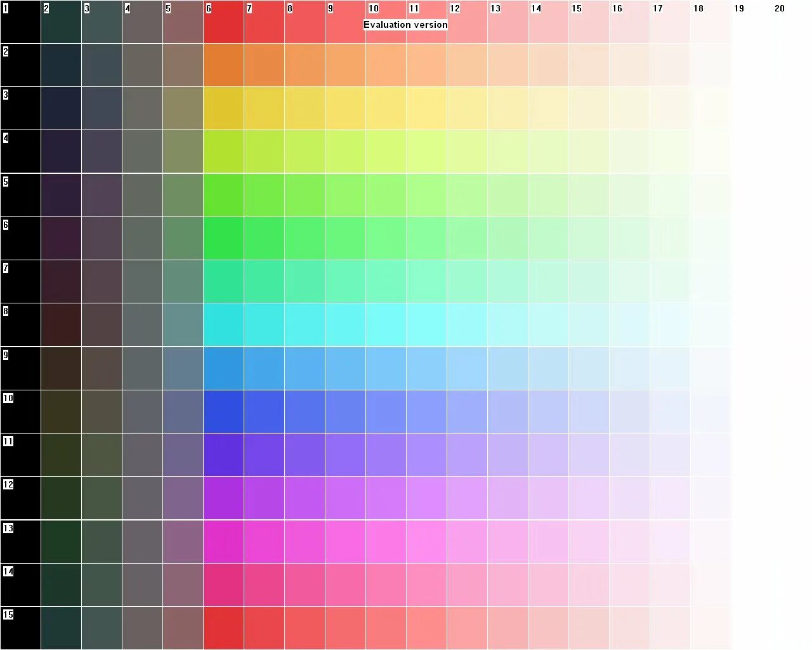Click the light lime swatch, row 4 column 10
812x650 pixels.
click(386, 151)
